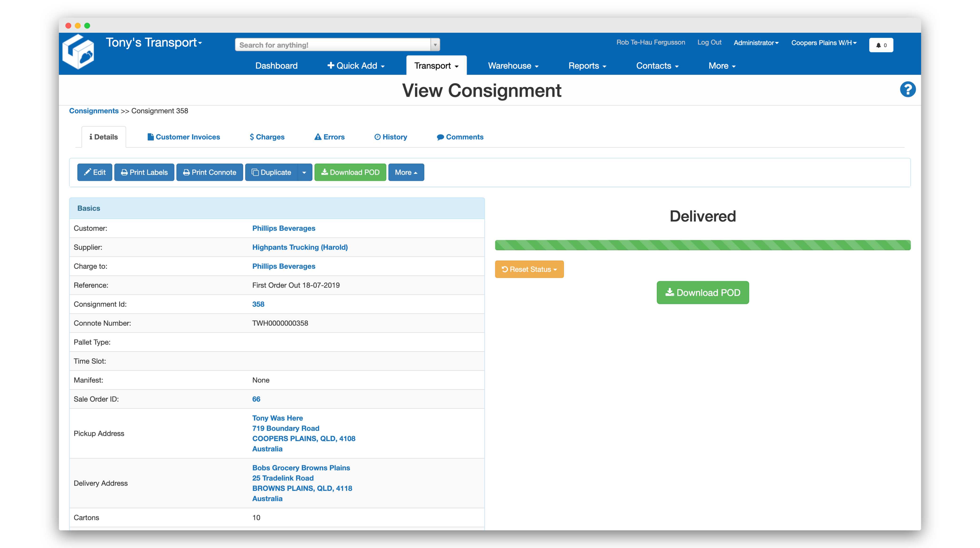Click the green Delivered progress bar
Image resolution: width=980 pixels, height=548 pixels.
pyautogui.click(x=702, y=245)
